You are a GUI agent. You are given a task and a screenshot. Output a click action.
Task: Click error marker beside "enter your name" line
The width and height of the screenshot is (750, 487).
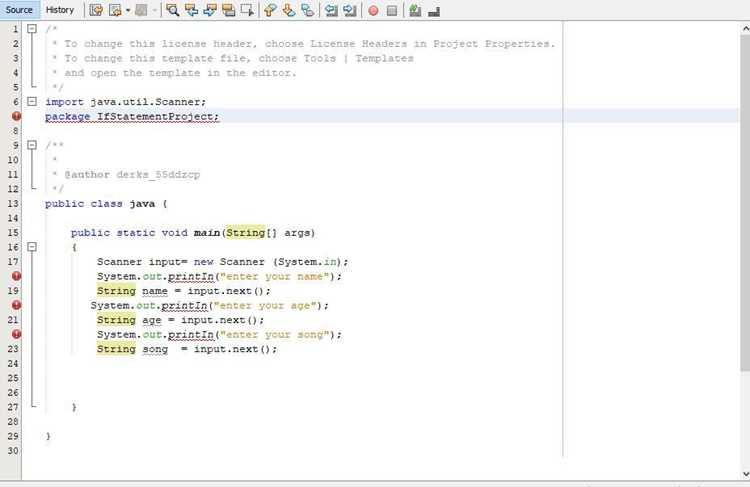[x=16, y=276]
